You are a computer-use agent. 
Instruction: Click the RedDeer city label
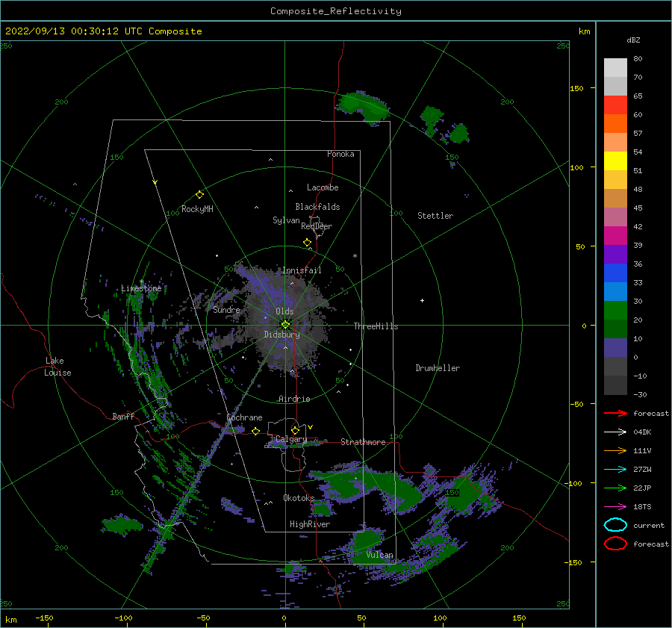point(317,226)
